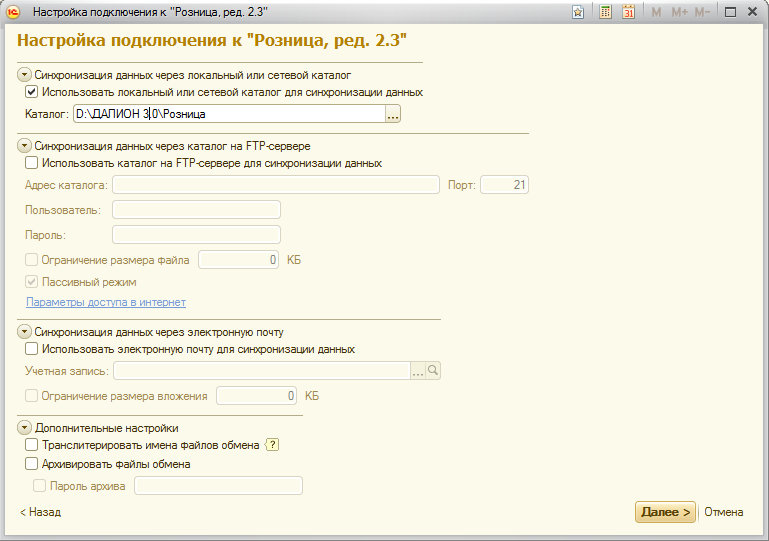
Task: Go back with < Назад
Action: 40,512
